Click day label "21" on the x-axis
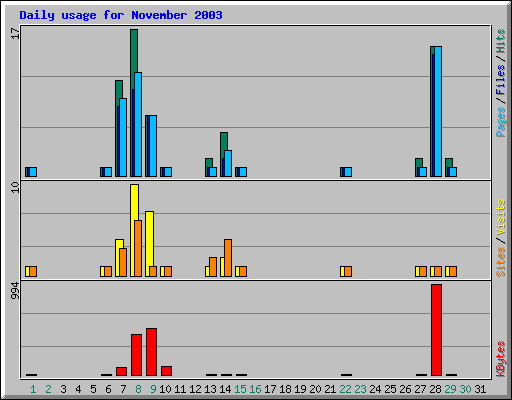Image resolution: width=512 pixels, height=400 pixels. [330, 389]
